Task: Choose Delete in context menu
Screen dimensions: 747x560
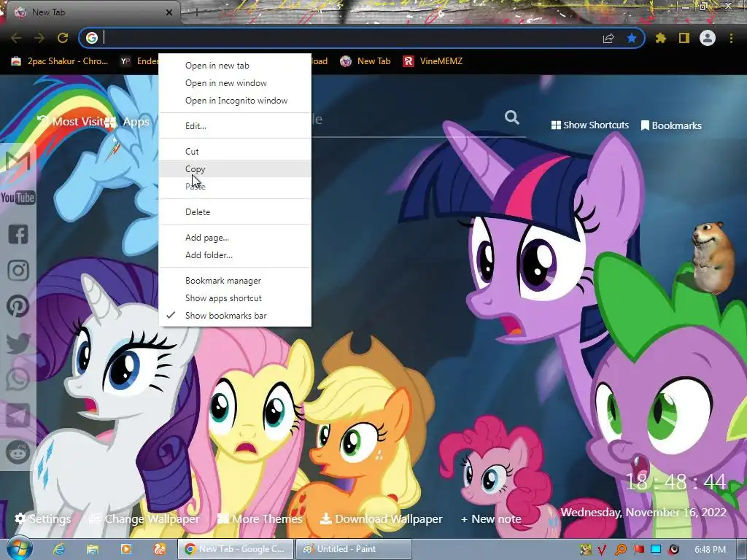Action: pyautogui.click(x=235, y=212)
